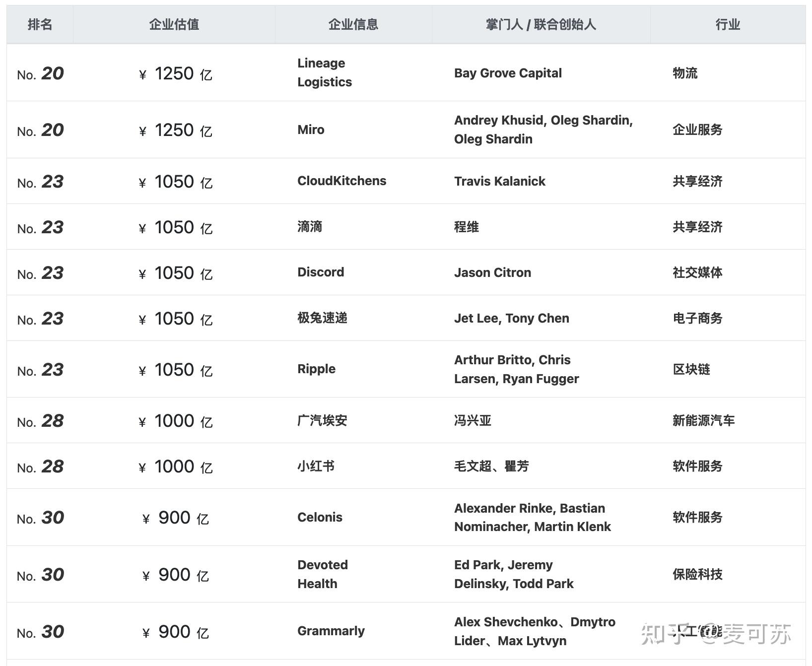Screen dimensions: 812x666
Task: Click the 区块链 industry cell
Action: tap(691, 369)
